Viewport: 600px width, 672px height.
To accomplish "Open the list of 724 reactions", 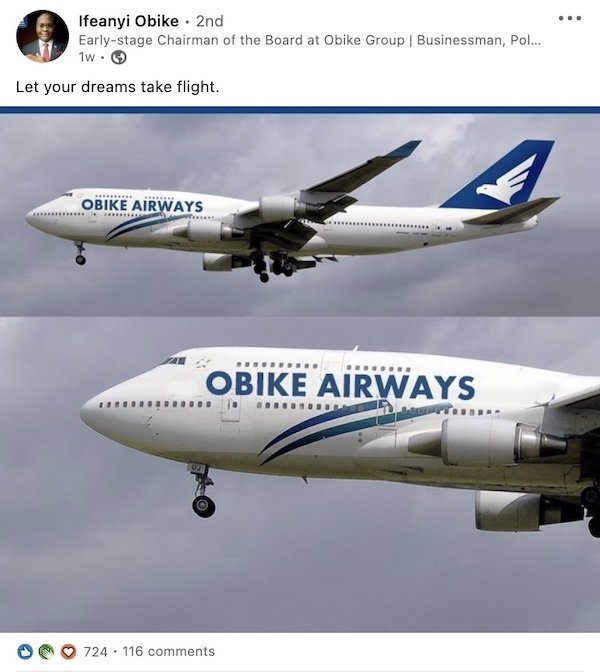I will [96, 651].
